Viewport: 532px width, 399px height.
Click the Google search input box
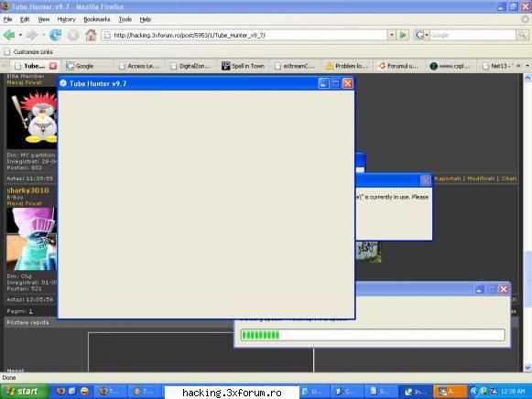point(472,35)
